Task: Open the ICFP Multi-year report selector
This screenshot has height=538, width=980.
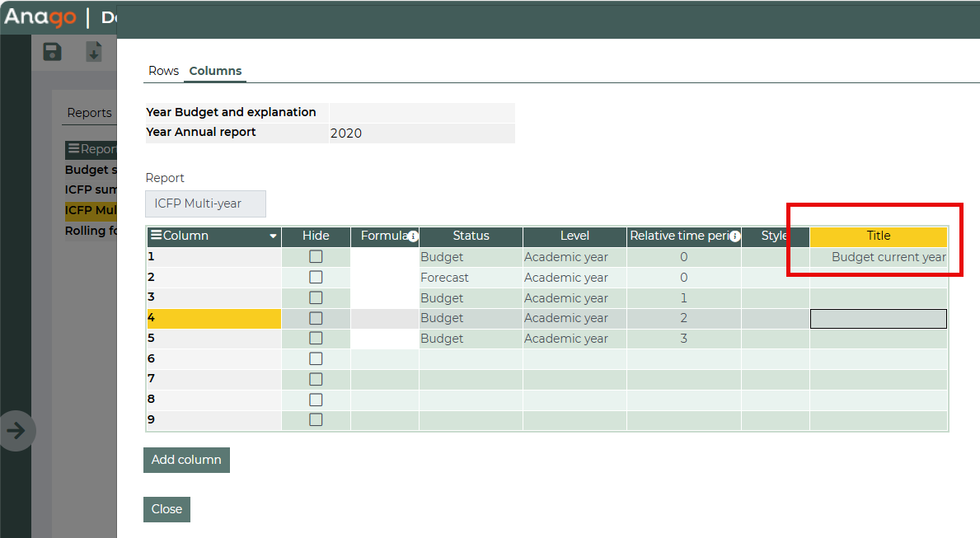Action: coord(205,204)
